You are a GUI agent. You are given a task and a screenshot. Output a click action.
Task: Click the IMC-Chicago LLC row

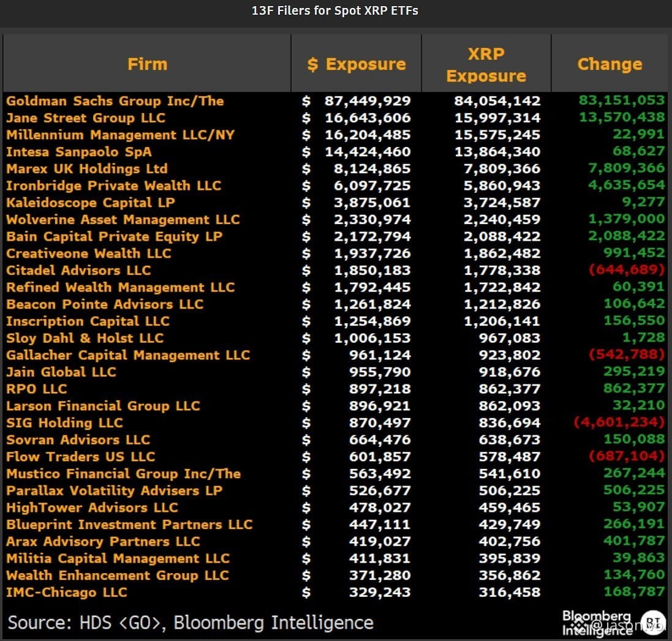point(335,592)
